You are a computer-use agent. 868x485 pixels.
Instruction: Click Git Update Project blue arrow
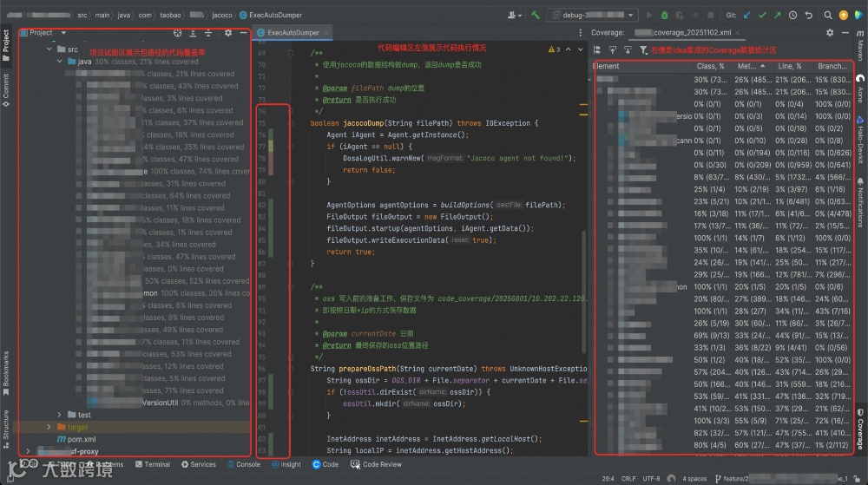click(746, 15)
